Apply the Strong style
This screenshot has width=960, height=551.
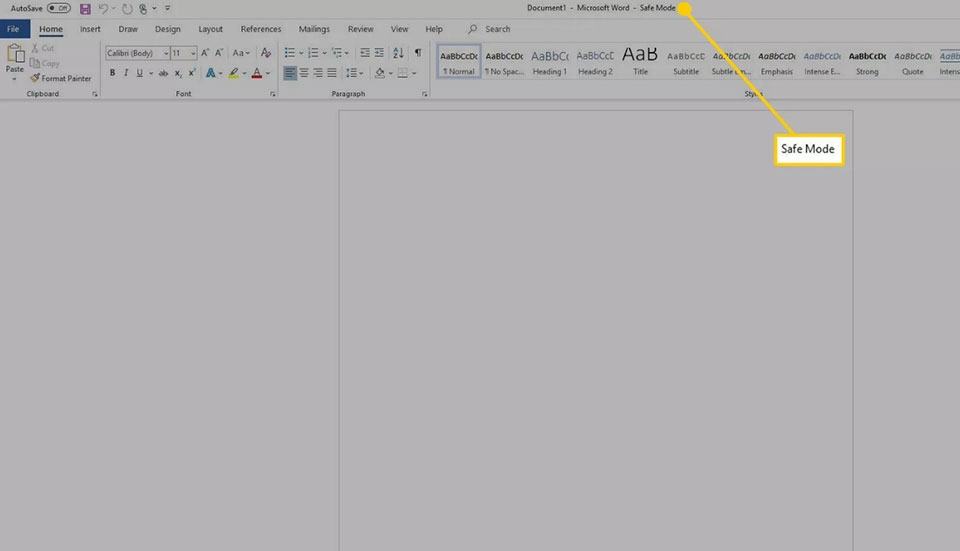(867, 61)
